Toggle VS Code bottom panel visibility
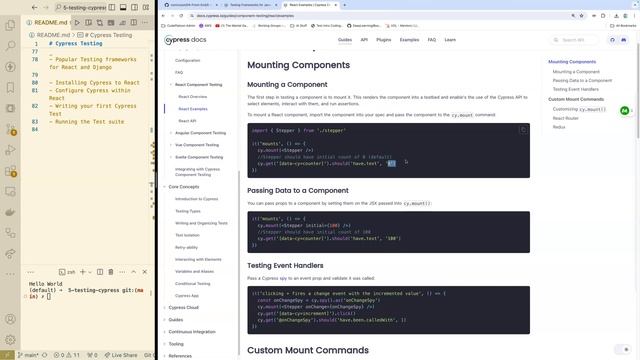The height and width of the screenshot is (360, 640). 123,7
